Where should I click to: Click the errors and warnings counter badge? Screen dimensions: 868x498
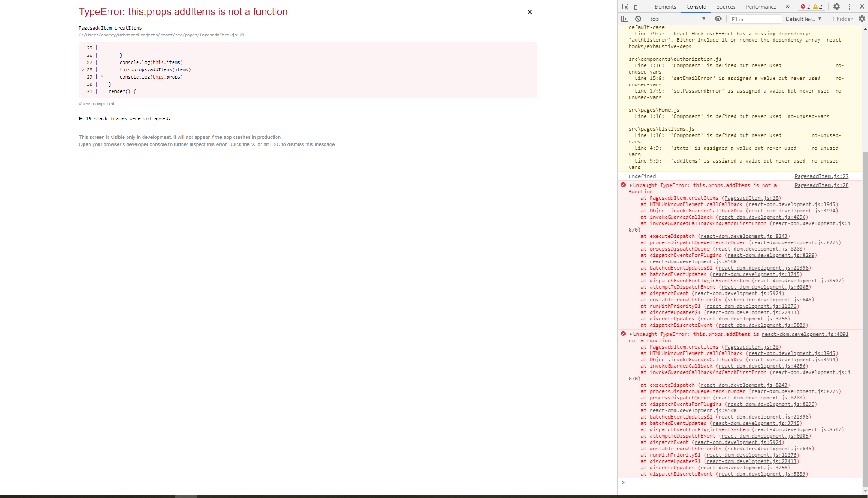click(812, 6)
